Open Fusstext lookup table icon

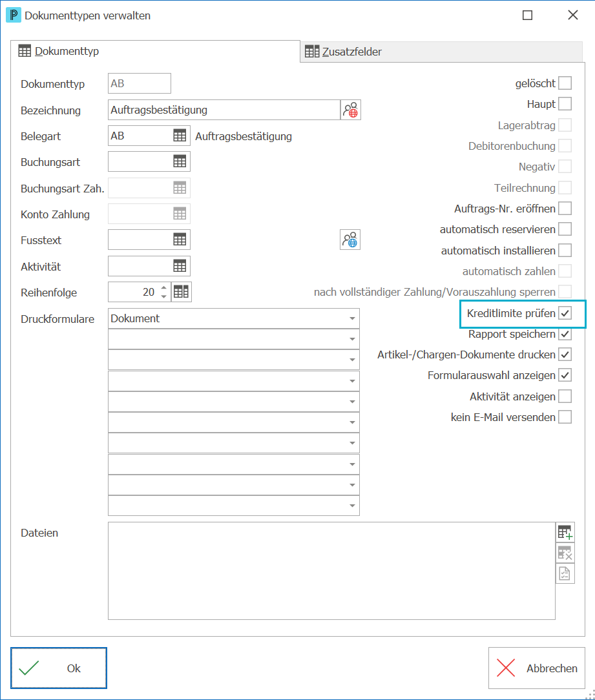pyautogui.click(x=180, y=240)
